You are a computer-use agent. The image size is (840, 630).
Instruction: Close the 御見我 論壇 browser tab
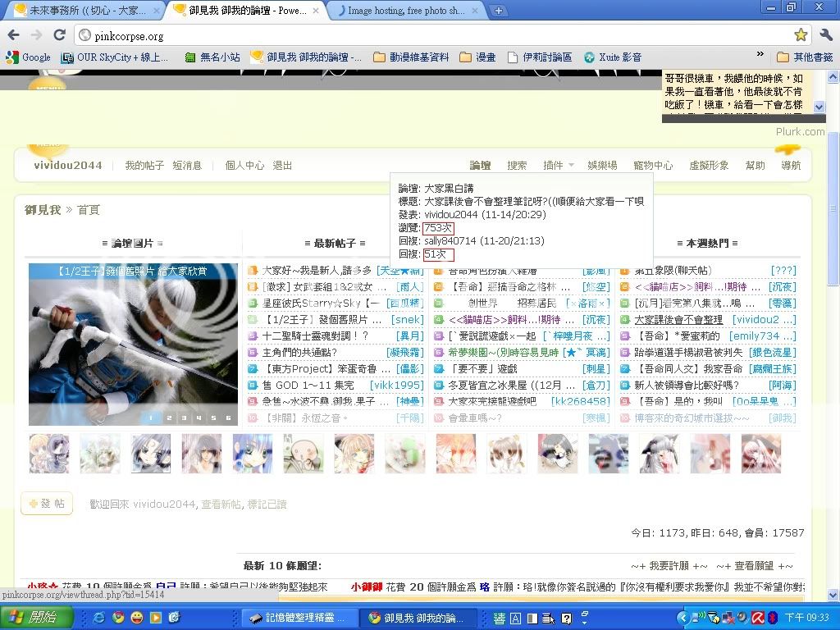[x=316, y=10]
